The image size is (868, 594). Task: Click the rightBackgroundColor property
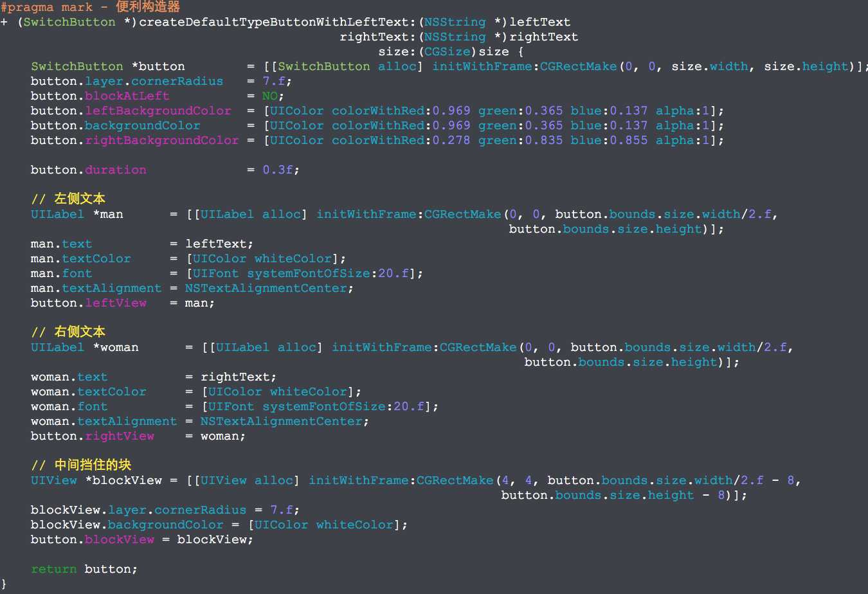(x=162, y=140)
